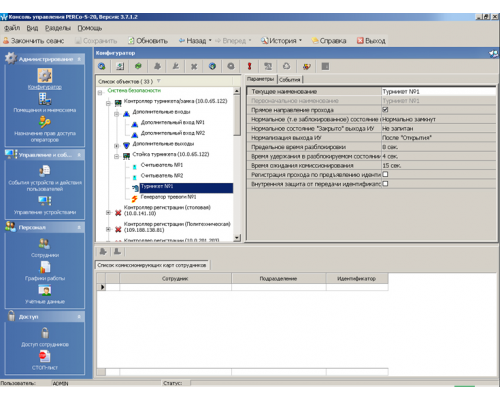500x400 pixels.
Task: Open Помещения и мнемосхема section
Action: 45,103
